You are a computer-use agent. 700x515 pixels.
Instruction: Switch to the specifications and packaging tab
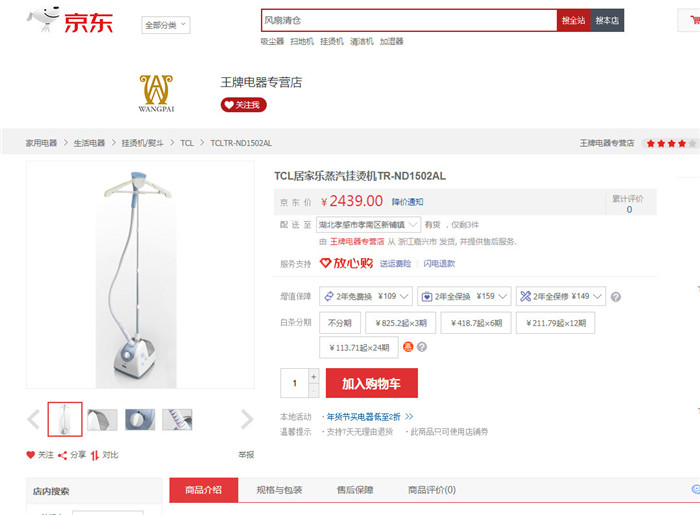[279, 490]
